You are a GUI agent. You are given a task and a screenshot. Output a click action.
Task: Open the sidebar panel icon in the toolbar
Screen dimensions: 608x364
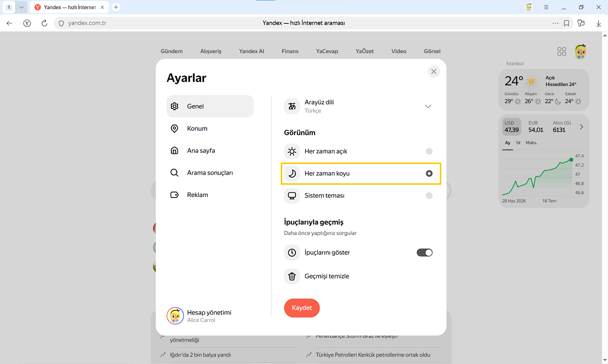(581, 23)
